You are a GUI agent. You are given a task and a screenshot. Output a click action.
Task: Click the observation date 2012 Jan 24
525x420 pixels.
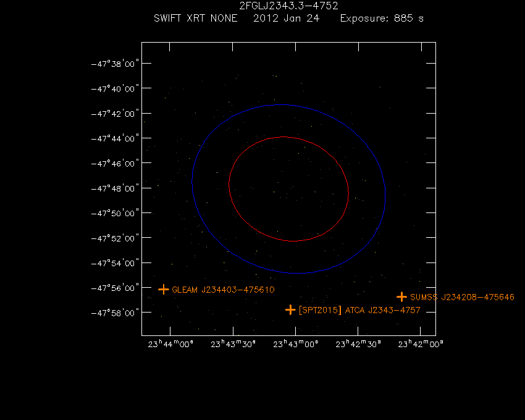[286, 18]
